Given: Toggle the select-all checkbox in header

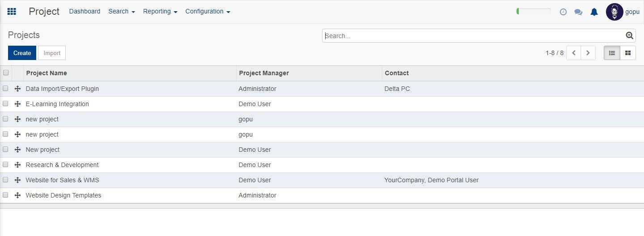Looking at the screenshot, I should [6, 73].
